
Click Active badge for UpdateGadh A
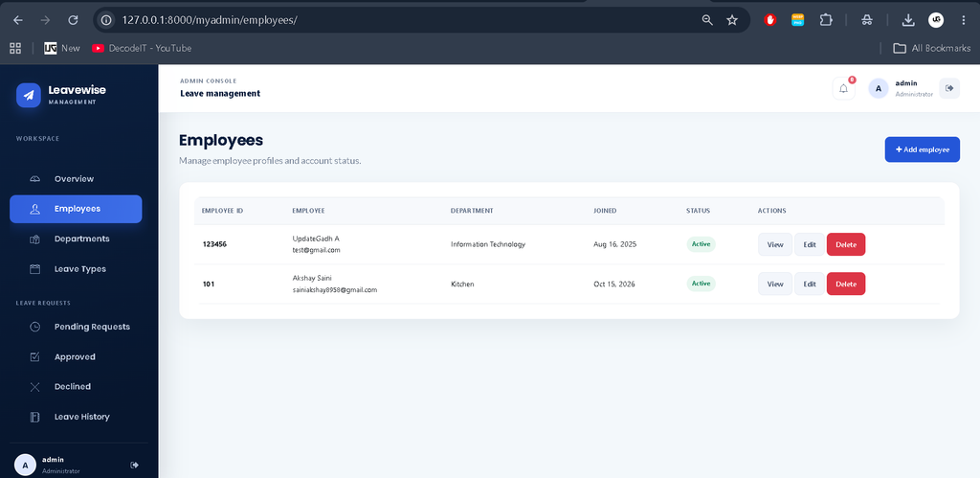701,244
